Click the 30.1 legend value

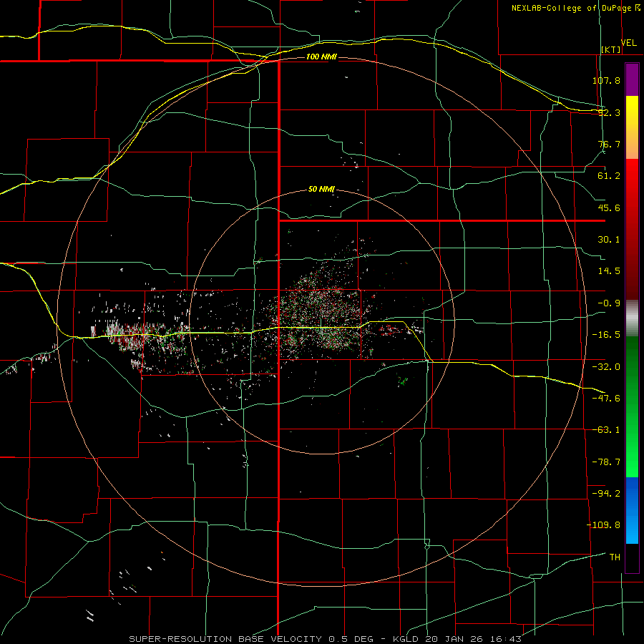[x=609, y=240]
